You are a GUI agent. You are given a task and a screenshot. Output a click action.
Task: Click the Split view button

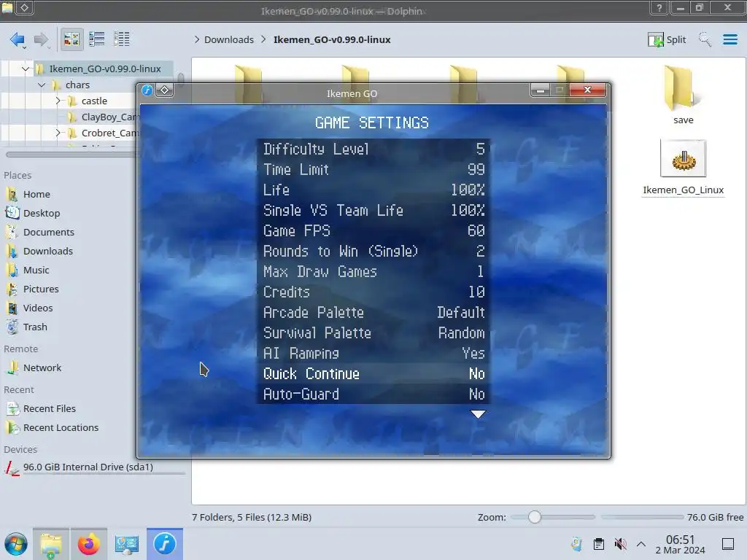(x=667, y=39)
